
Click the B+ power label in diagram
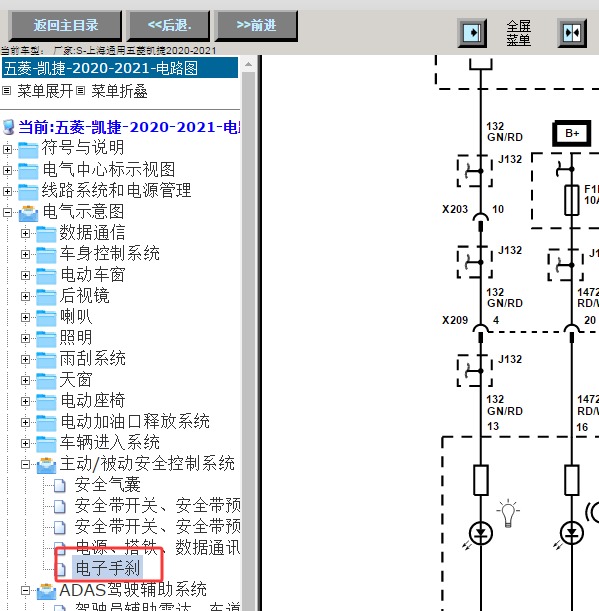pos(572,134)
